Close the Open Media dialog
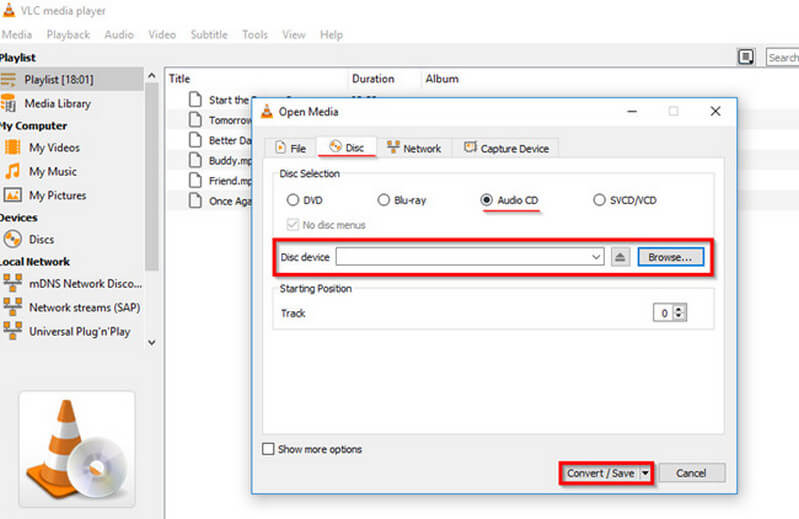The image size is (799, 519). tap(715, 111)
